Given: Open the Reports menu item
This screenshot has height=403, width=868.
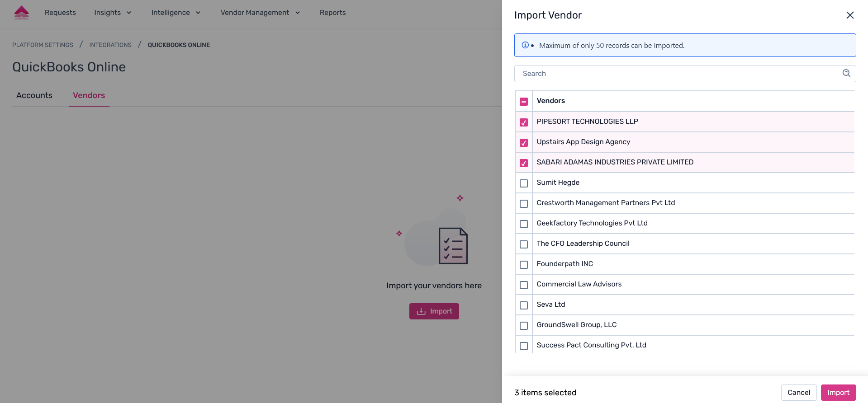Looking at the screenshot, I should [x=332, y=13].
